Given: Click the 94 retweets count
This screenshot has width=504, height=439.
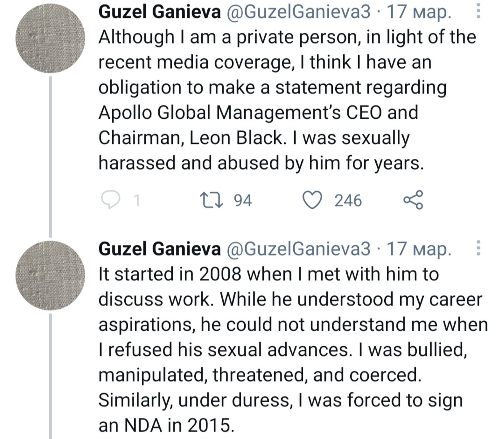Looking at the screenshot, I should 243,200.
